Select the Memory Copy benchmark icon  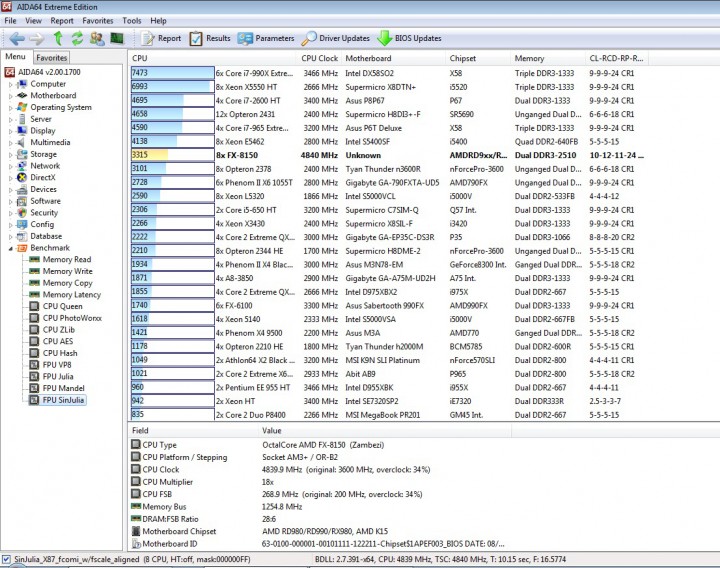point(34,283)
